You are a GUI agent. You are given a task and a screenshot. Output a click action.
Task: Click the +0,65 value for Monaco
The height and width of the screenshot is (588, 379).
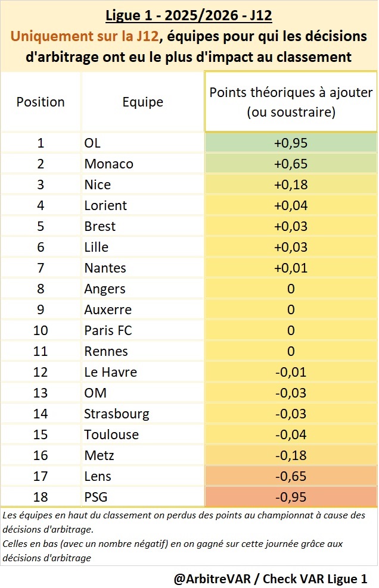pos(291,164)
